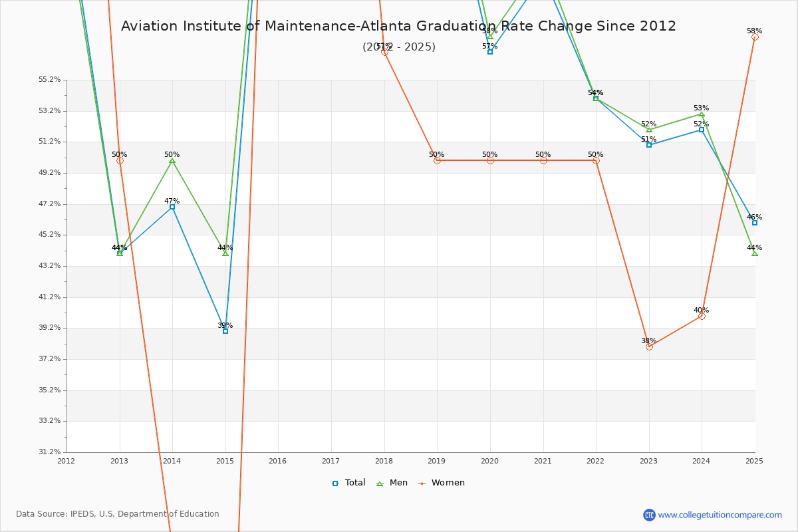Select the Men 50% marker at 2014

[x=172, y=160]
